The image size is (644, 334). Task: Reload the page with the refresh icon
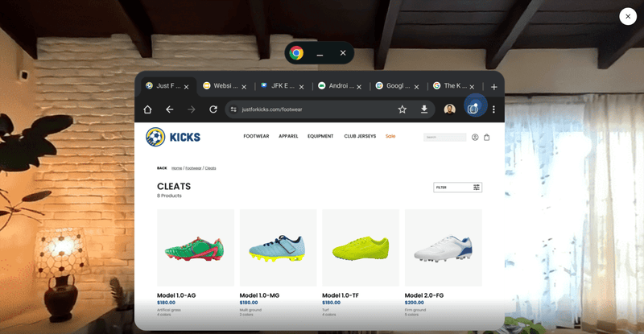click(213, 109)
